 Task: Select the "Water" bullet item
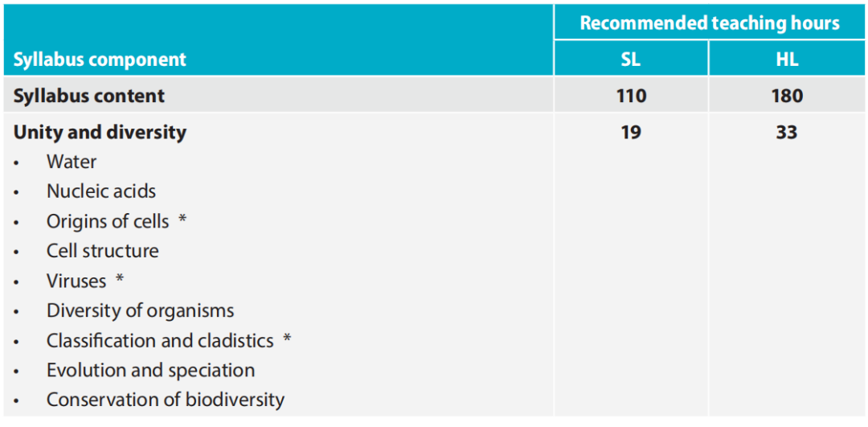72,162
